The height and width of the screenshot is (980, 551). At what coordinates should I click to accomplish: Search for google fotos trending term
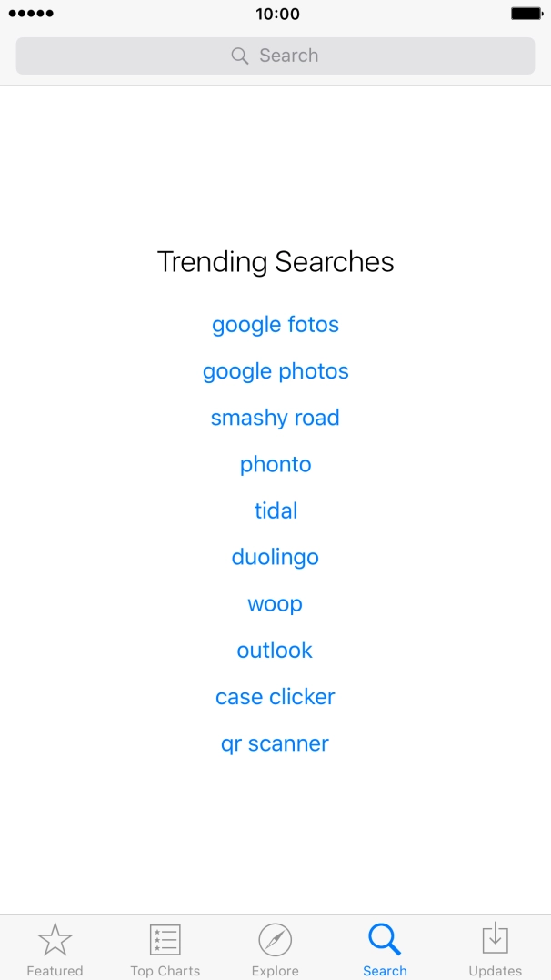(x=275, y=324)
